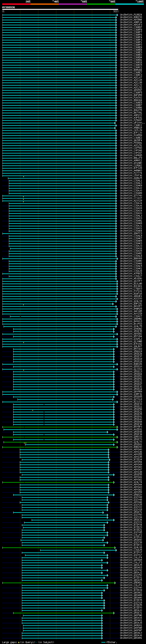Select hit label UniRef100_C1FFW3
The image size is (146, 644).
coord(131,148)
